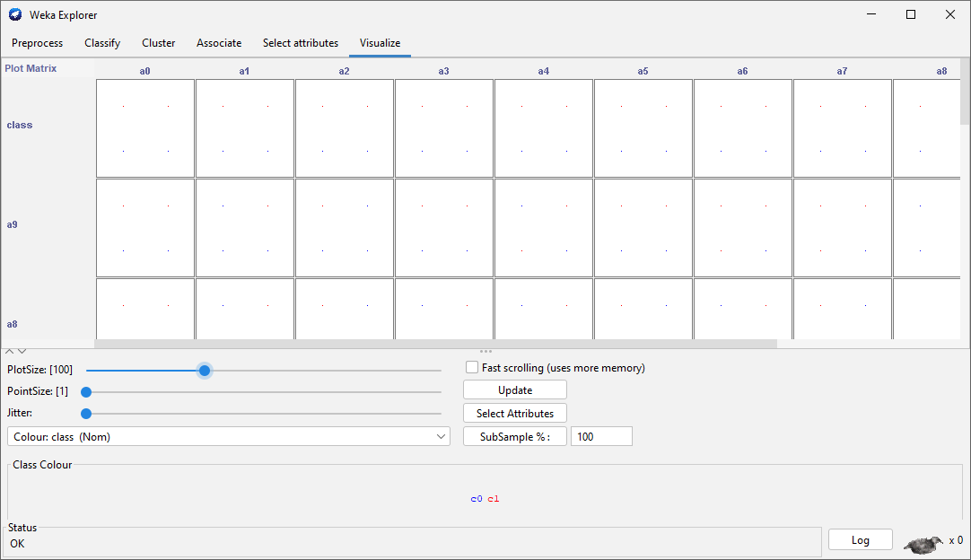Click the PlotSize slider handle
This screenshot has height=560, width=971.
tap(205, 370)
